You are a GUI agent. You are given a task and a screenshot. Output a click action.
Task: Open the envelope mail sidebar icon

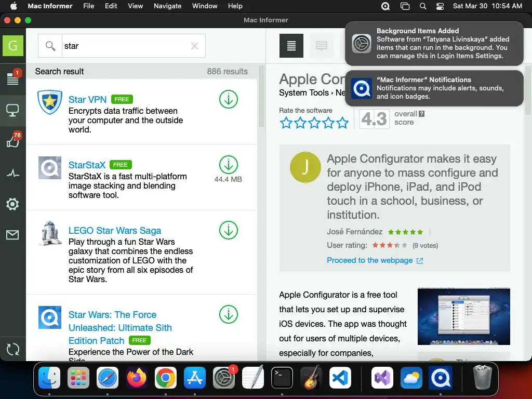(x=12, y=235)
